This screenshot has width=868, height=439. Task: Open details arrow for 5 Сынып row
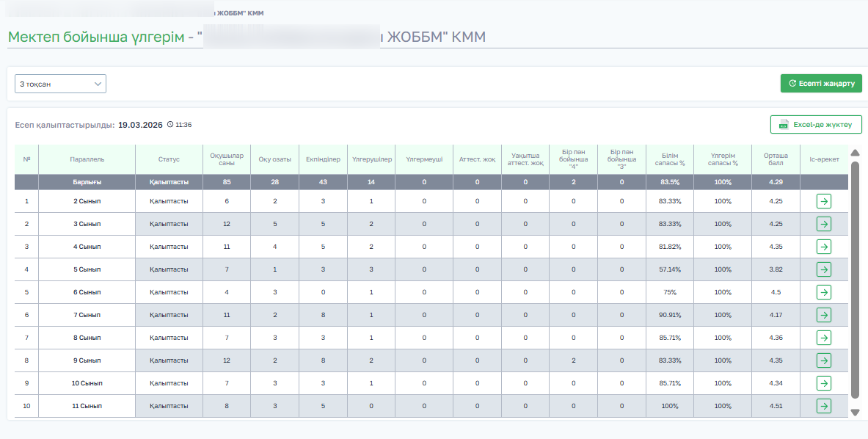[x=824, y=269]
